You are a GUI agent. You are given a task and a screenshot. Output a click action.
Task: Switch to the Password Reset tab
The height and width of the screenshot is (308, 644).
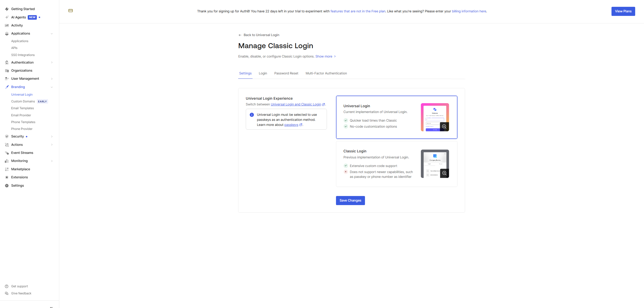[x=286, y=73]
